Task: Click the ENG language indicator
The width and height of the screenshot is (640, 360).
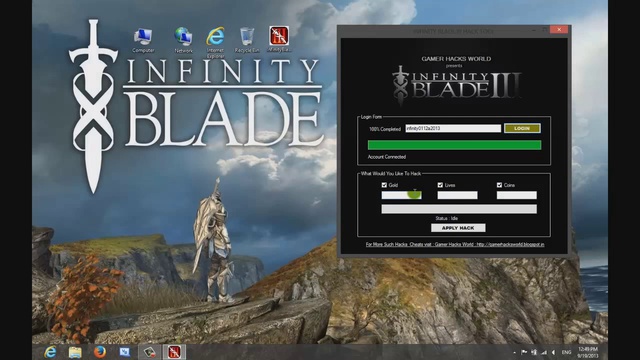Action: point(567,352)
